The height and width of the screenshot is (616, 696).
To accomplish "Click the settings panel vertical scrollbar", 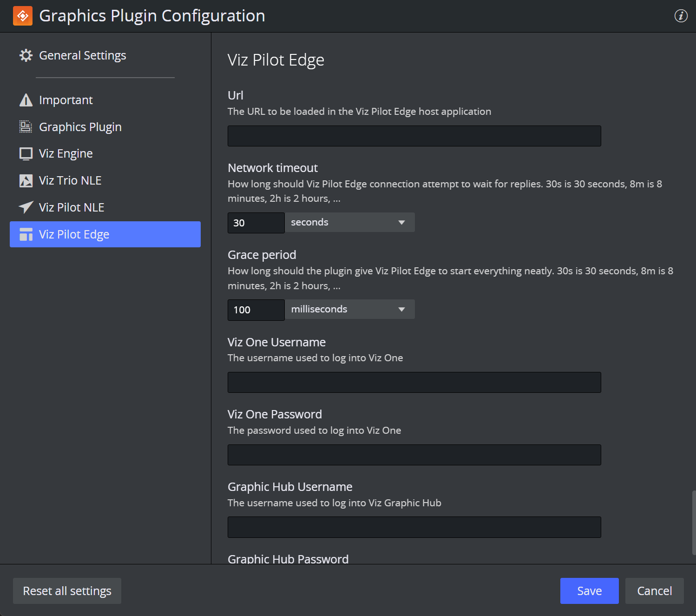I will (x=694, y=523).
